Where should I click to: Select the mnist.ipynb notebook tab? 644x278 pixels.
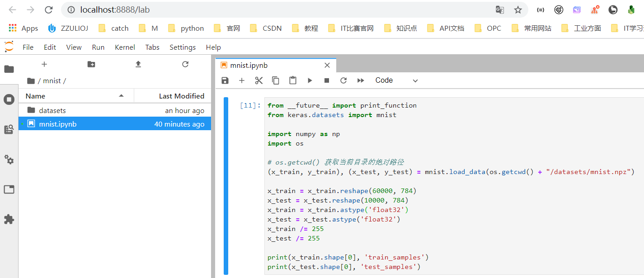point(276,65)
